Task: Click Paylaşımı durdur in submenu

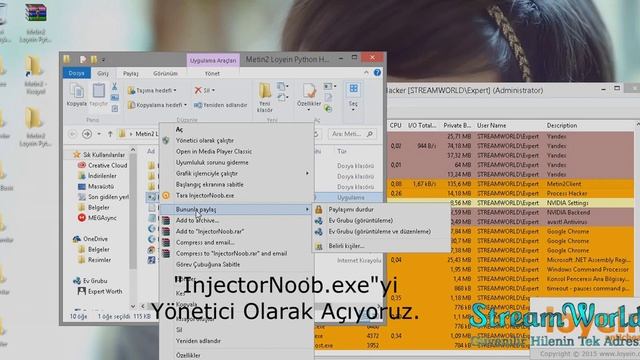Action: (x=351, y=209)
